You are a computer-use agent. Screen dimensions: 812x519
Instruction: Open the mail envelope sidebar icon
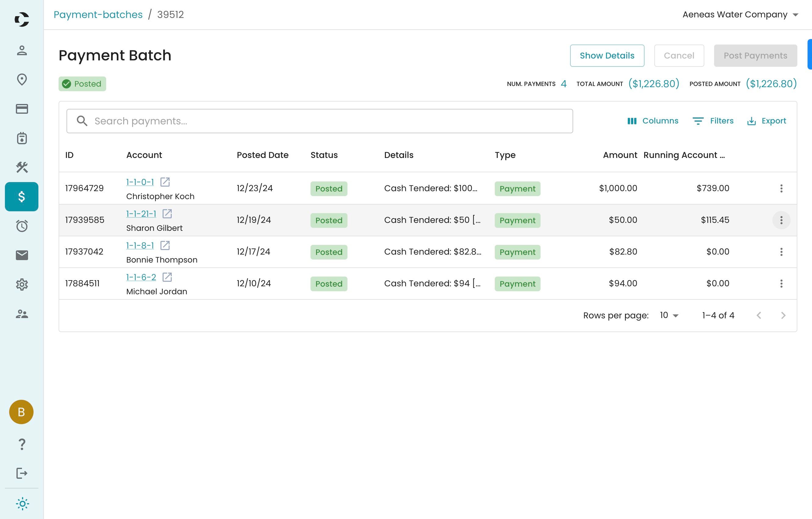(22, 255)
